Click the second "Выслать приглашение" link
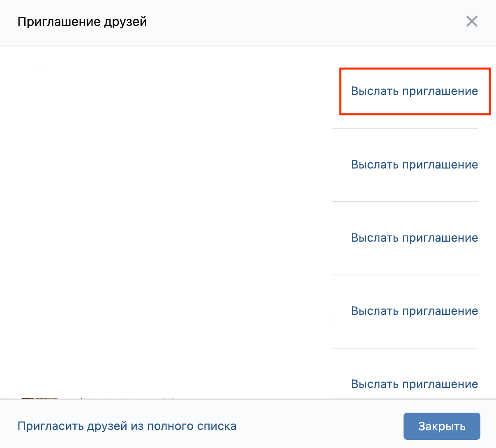Viewport: 496px width, 448px height. [x=414, y=165]
